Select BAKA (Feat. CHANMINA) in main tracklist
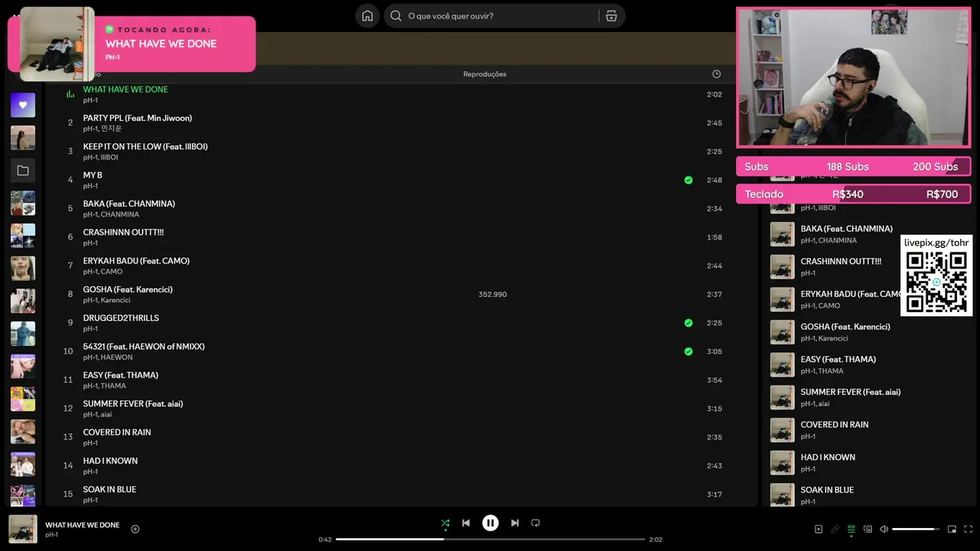The image size is (980, 551). (x=129, y=204)
